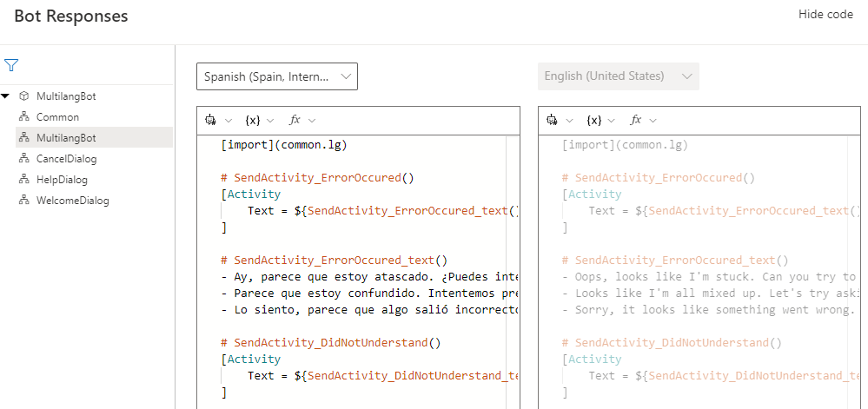This screenshot has width=868, height=409.
Task: Open WelcomeDialog in the navigation tree
Action: click(72, 201)
